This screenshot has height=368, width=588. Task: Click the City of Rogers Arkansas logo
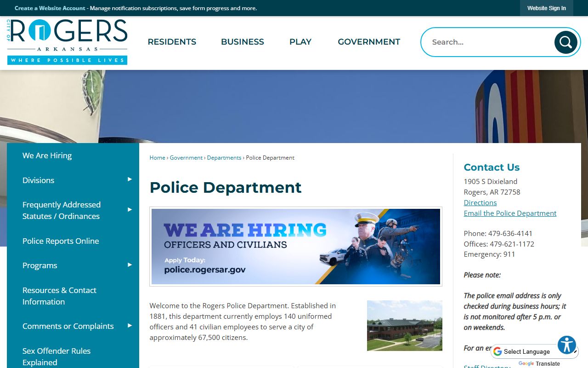point(67,42)
